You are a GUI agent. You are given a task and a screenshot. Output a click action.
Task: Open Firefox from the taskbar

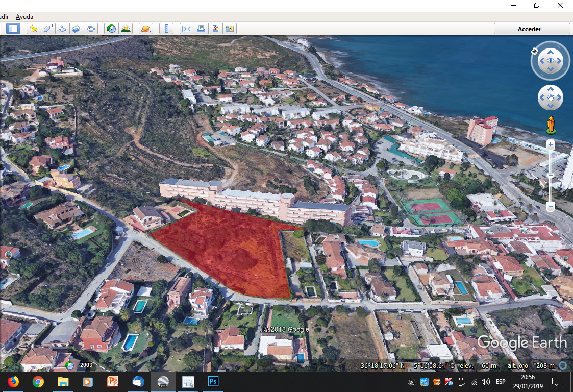pos(13,382)
